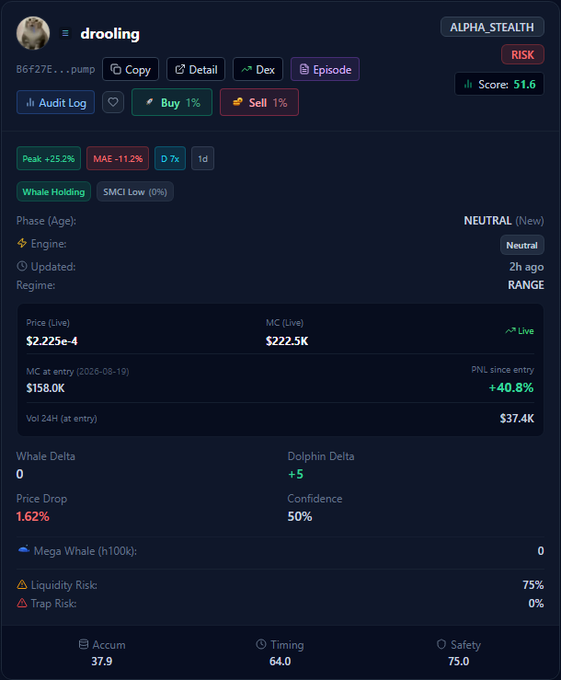Open the Episode page
This screenshot has width=561, height=680.
click(x=325, y=69)
